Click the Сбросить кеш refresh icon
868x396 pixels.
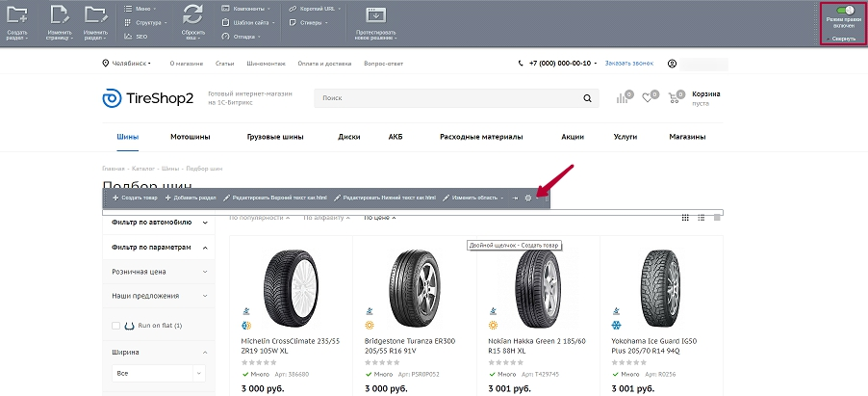click(x=193, y=15)
